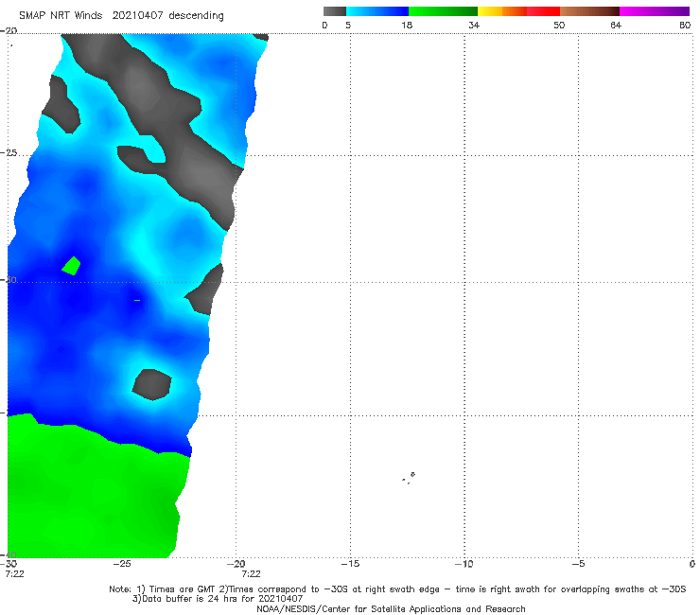Click the color bar label 18
Screen dimensions: 700x615
tap(407, 25)
